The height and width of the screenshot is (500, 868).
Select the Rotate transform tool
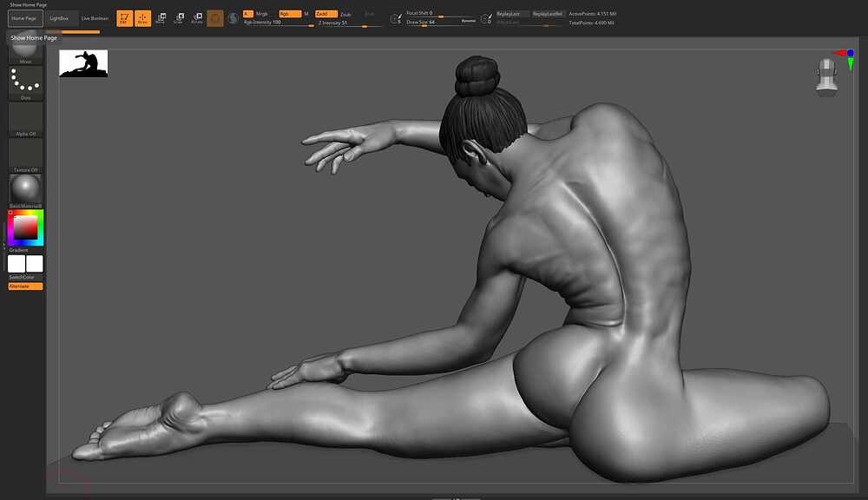pos(197,18)
